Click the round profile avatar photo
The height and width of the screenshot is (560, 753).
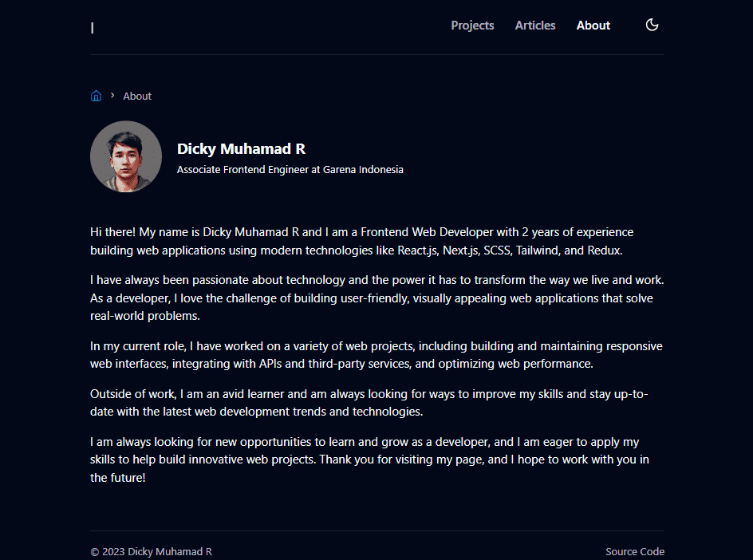click(x=126, y=156)
